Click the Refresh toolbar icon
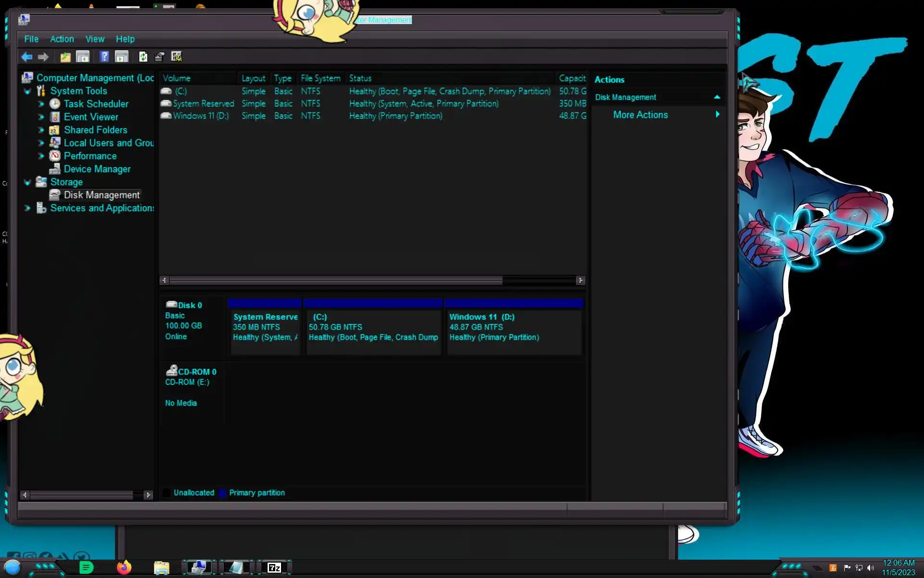Image resolution: width=924 pixels, height=578 pixels. click(x=143, y=57)
